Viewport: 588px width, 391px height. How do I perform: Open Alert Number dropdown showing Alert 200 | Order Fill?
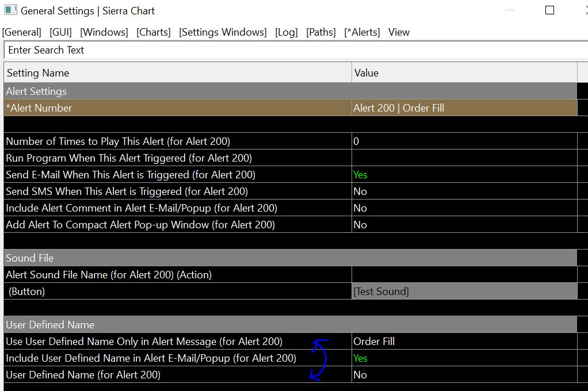465,108
